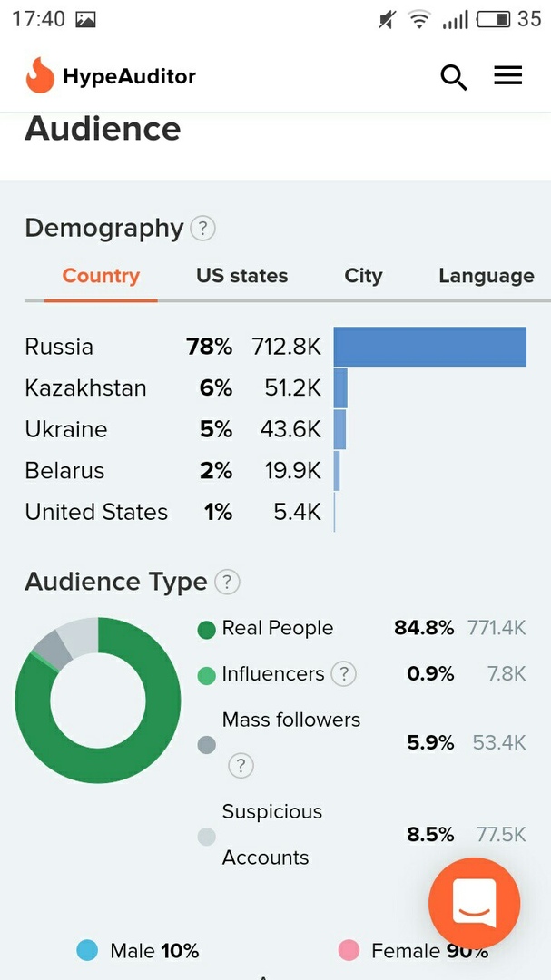Click the Demography help question mark
Screen dimensions: 551x980
203,229
